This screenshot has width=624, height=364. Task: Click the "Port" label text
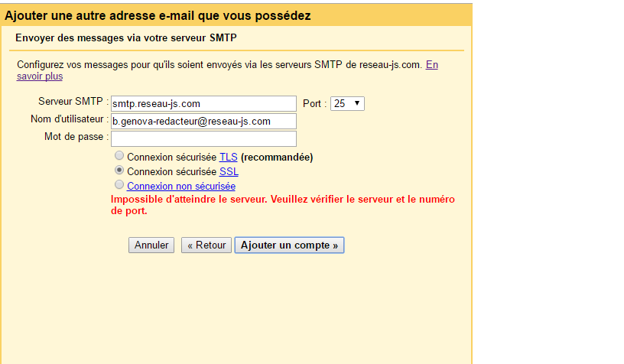coord(312,103)
